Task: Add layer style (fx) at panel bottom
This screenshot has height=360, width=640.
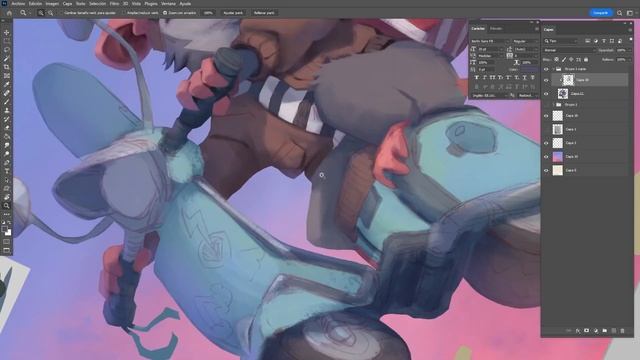Action: coord(578,331)
